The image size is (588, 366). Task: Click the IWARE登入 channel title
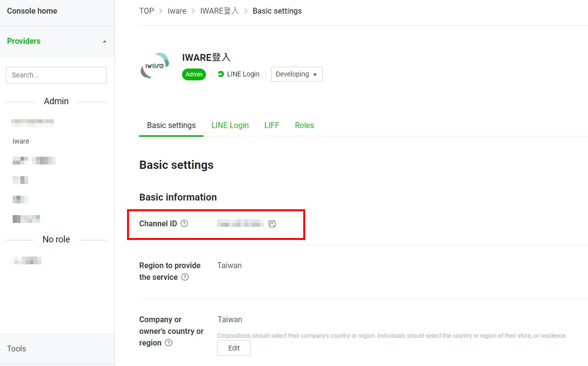206,57
